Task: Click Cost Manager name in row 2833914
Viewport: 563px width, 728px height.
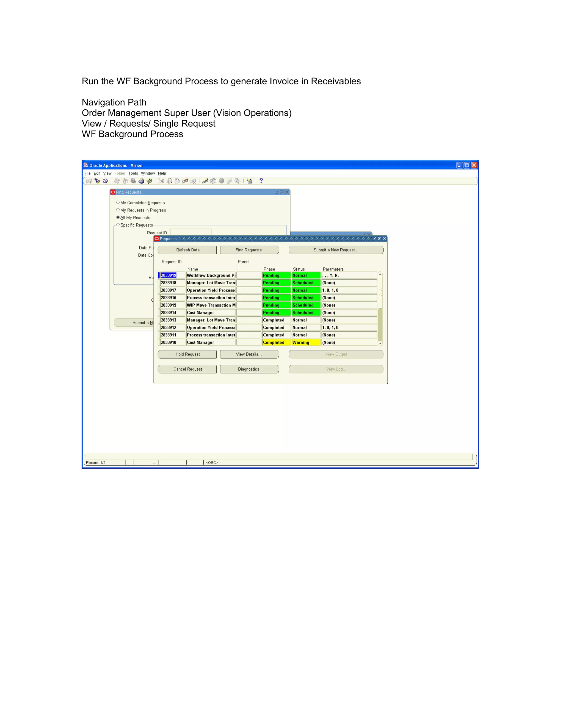Action: click(211, 313)
